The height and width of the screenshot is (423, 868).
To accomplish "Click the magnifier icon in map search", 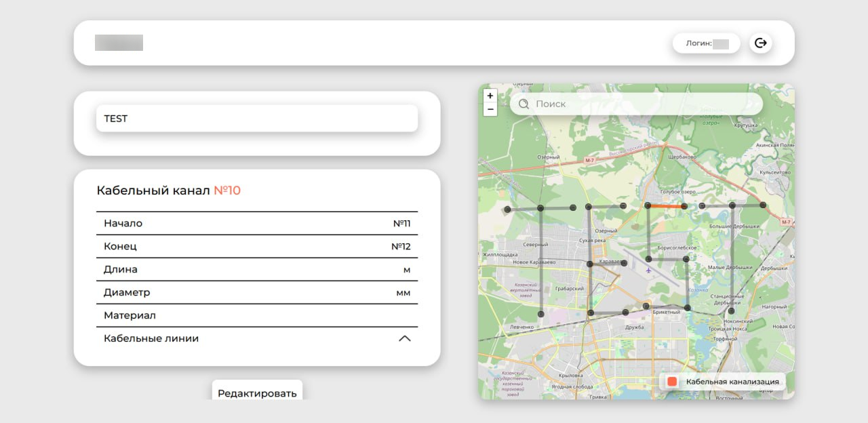I will click(x=524, y=104).
